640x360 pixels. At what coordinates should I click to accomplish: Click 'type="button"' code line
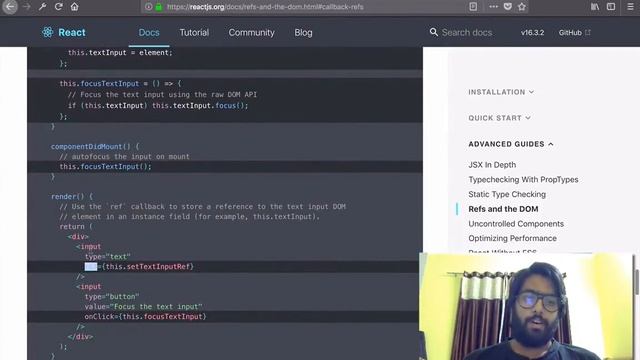tap(112, 296)
